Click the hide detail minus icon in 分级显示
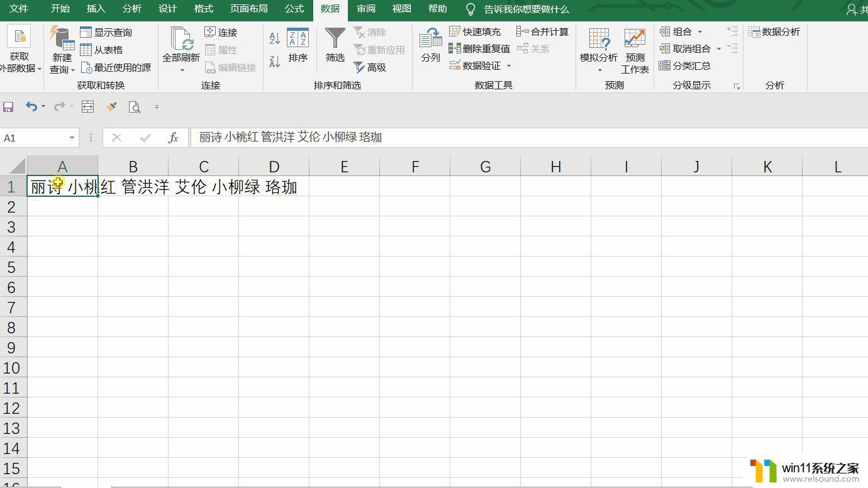The image size is (868, 488). pos(732,47)
